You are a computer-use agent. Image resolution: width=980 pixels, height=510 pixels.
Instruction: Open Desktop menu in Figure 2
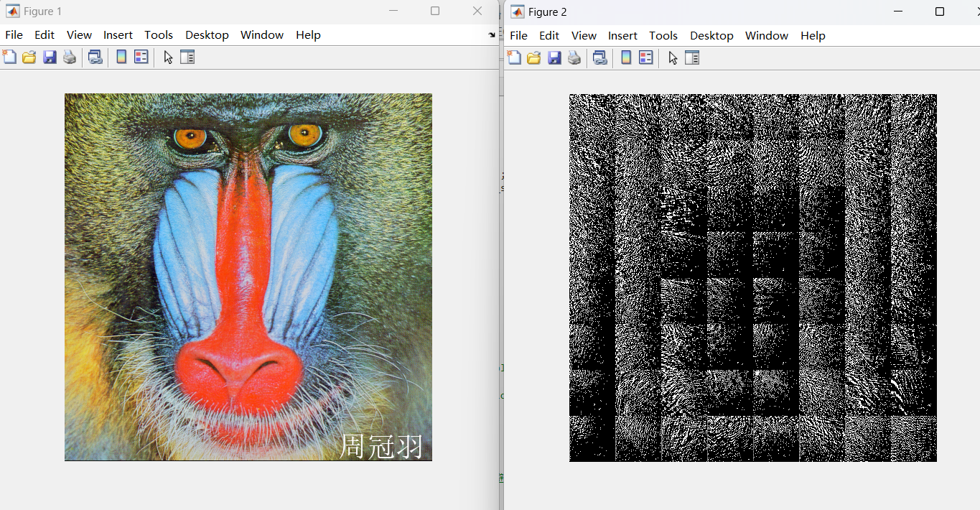711,35
